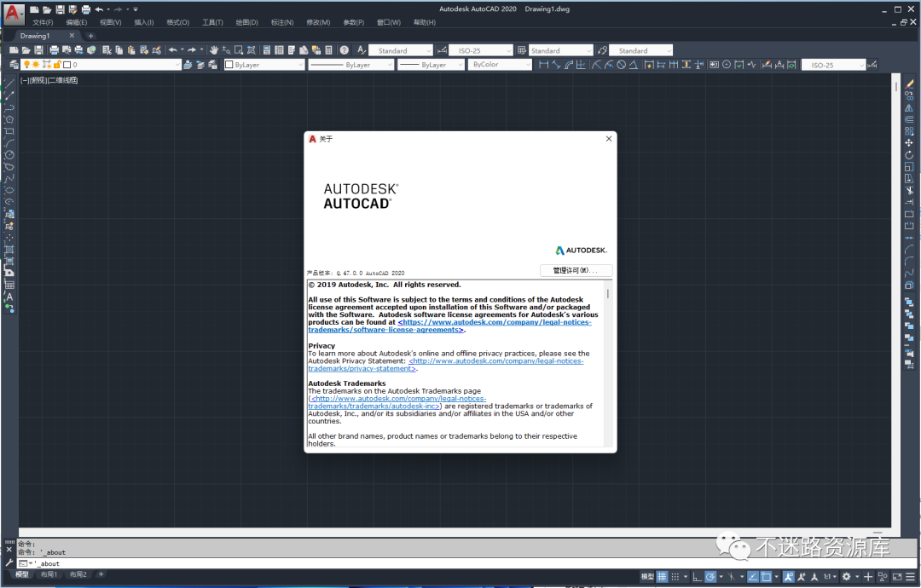Click the Table Style icon
The height and width of the screenshot is (588, 921).
coord(522,50)
